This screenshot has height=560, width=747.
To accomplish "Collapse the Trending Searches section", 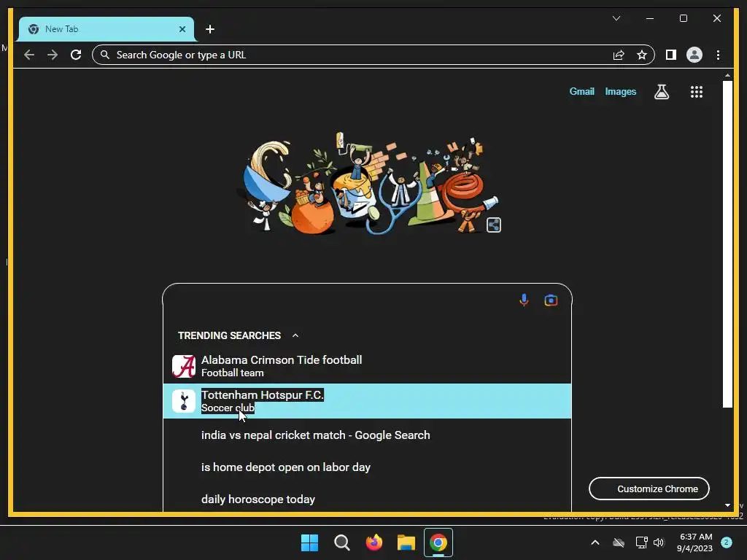I will point(295,335).
